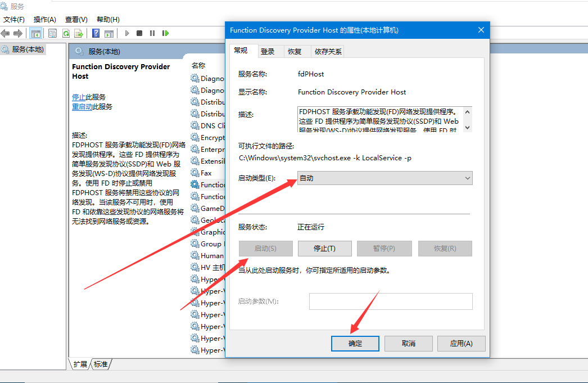Click the Back navigation arrow
This screenshot has height=383, width=588.
point(6,33)
